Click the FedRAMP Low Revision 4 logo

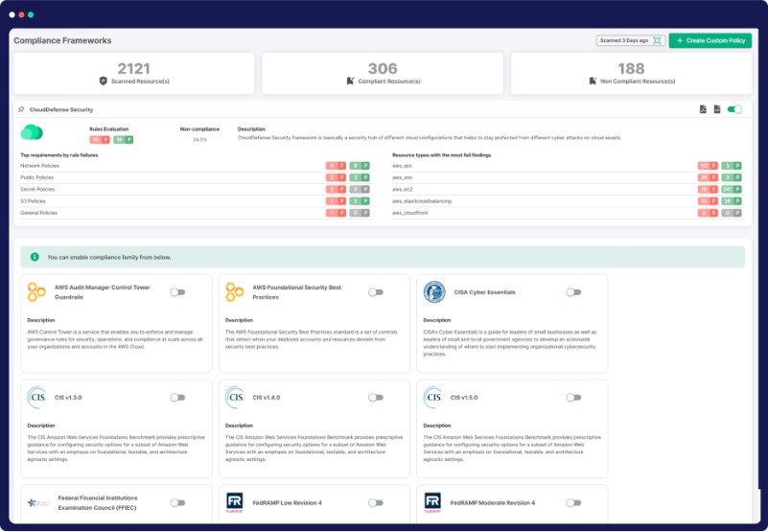[x=235, y=502]
